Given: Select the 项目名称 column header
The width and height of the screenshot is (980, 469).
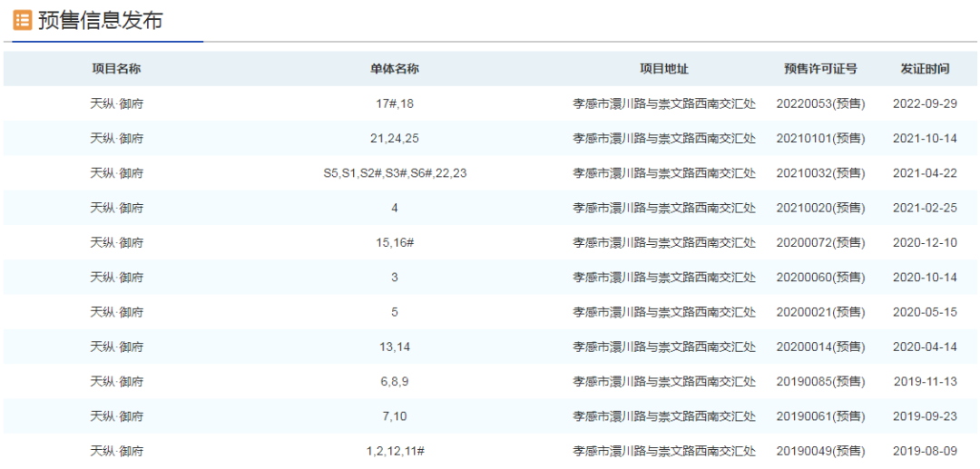Looking at the screenshot, I should [x=116, y=69].
